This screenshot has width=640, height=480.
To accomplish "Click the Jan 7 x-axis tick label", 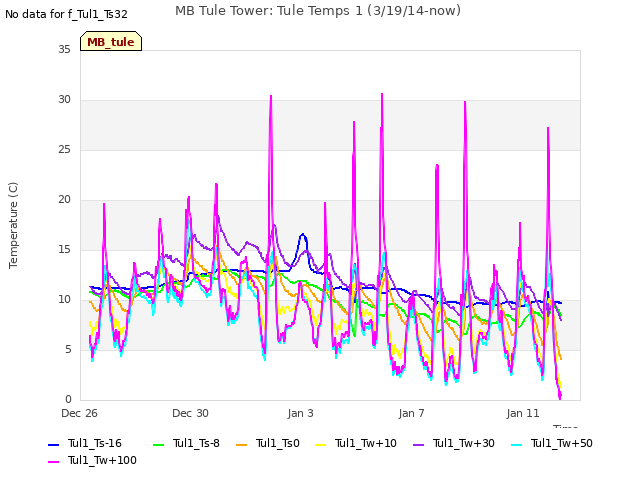I will [x=411, y=413].
